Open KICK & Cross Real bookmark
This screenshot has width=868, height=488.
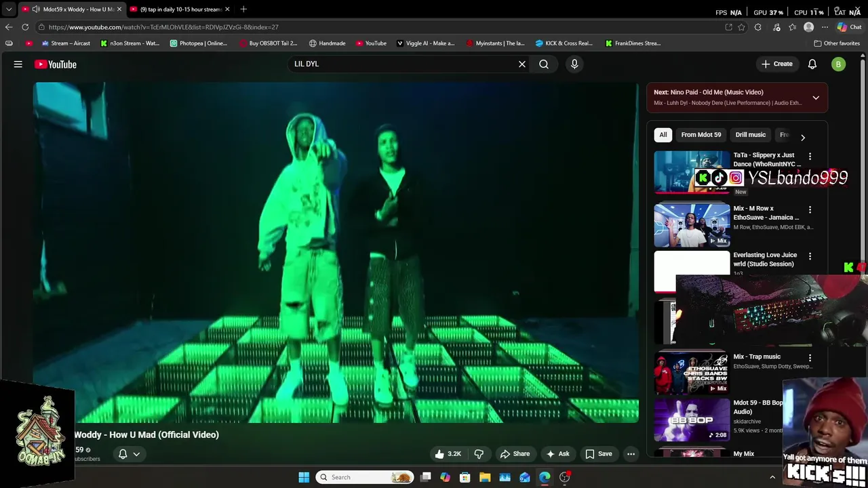click(564, 43)
